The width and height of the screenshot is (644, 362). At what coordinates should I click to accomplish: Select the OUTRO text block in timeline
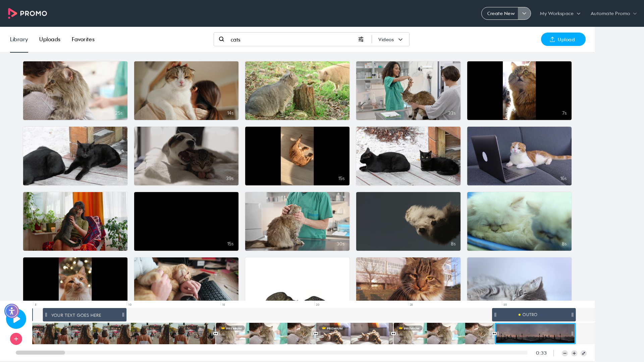tap(534, 315)
